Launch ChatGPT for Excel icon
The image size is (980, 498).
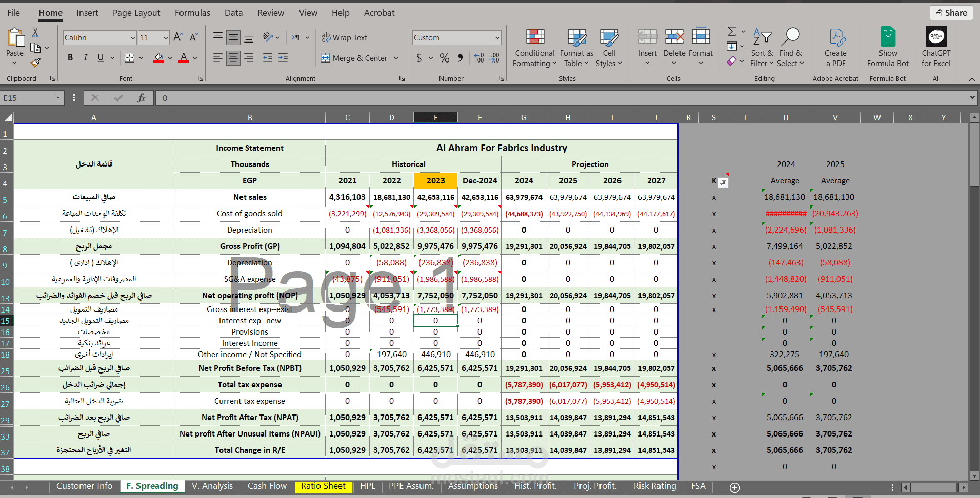click(x=936, y=37)
